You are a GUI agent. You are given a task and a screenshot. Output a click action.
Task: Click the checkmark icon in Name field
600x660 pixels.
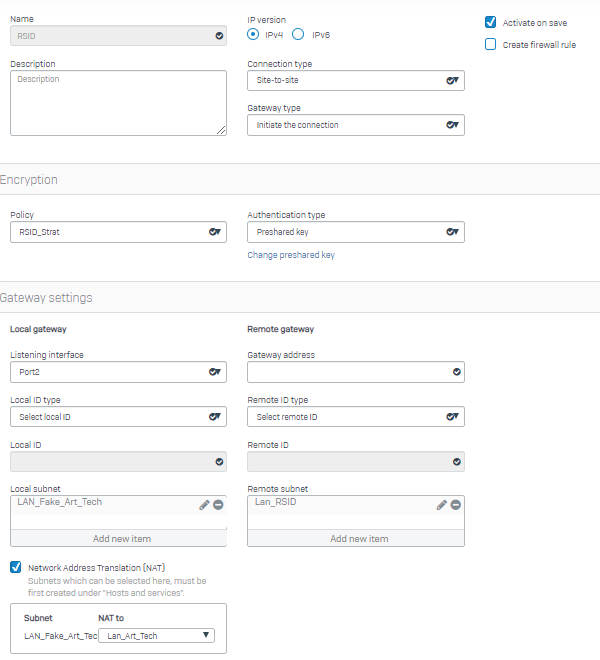[x=219, y=35]
